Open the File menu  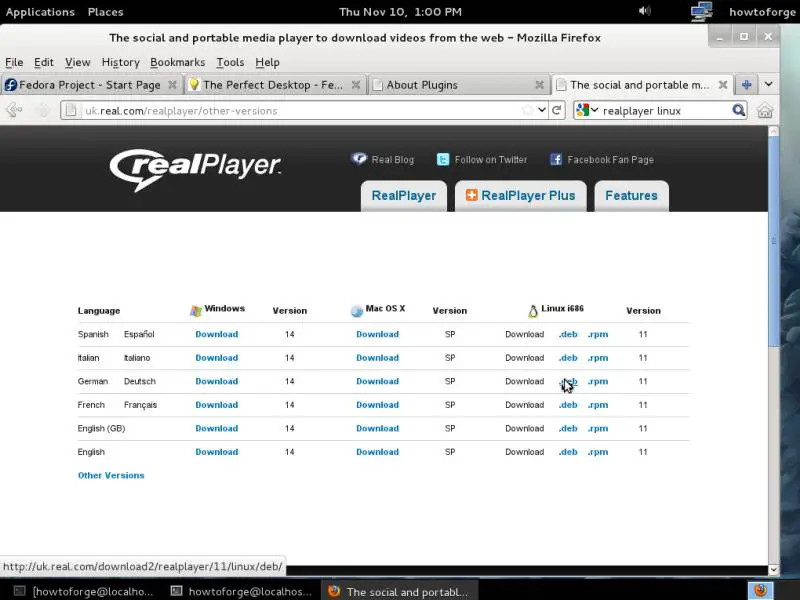click(14, 62)
